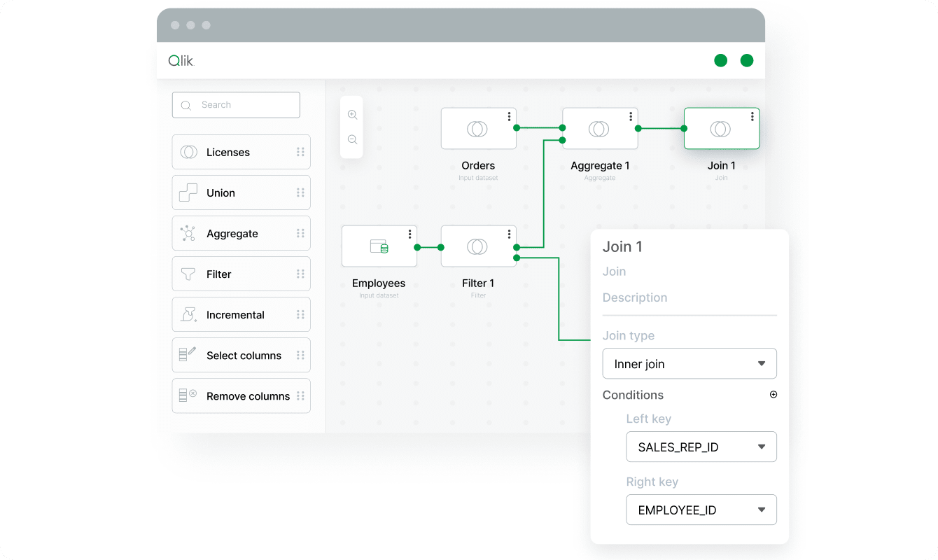The height and width of the screenshot is (560, 938).
Task: Select the Filter 1 node on canvas
Action: coord(478,246)
